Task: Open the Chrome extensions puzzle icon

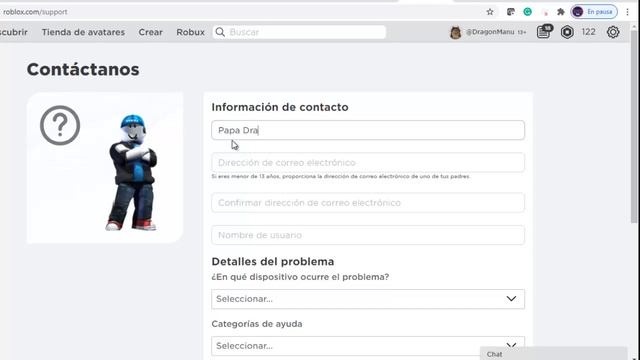Action: 561,12
